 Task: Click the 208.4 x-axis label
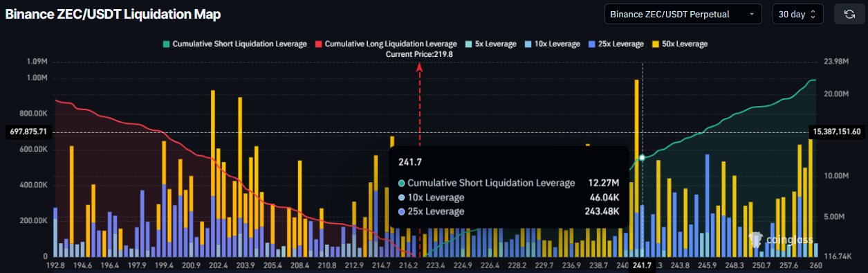[x=299, y=265]
